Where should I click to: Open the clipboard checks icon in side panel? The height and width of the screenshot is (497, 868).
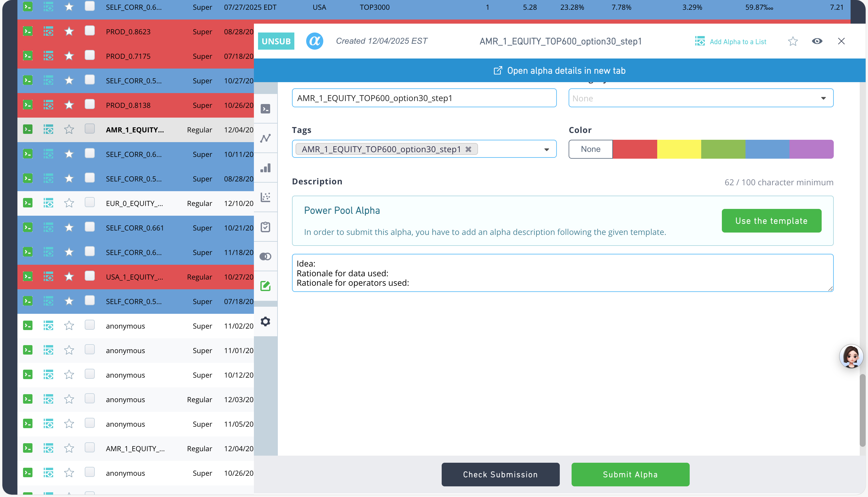pyautogui.click(x=265, y=227)
